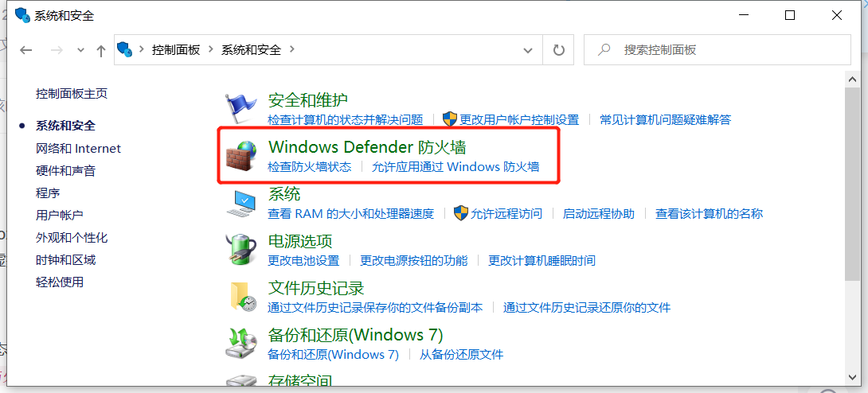Click the scrollbar down arrow
Viewport: 868px width, 393px height.
coord(853,376)
